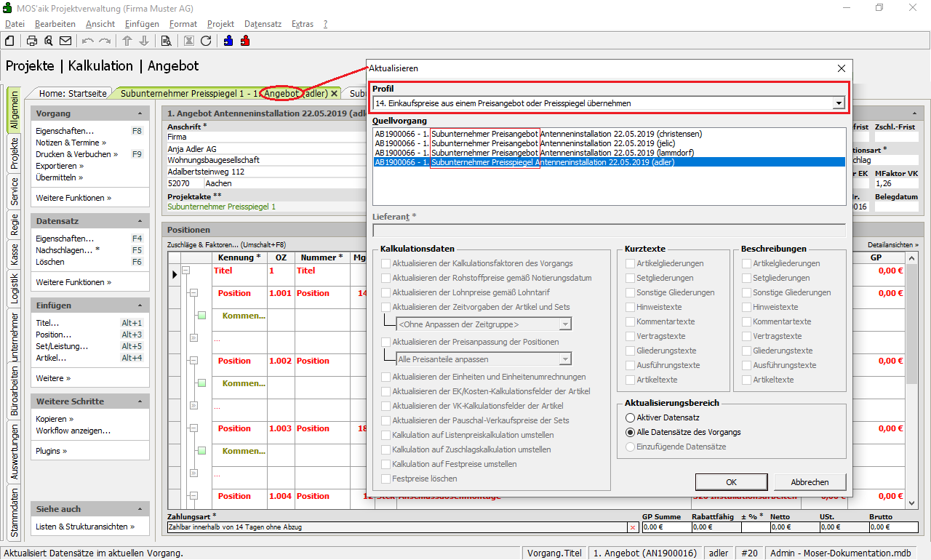Open the Projekt menu

(220, 24)
